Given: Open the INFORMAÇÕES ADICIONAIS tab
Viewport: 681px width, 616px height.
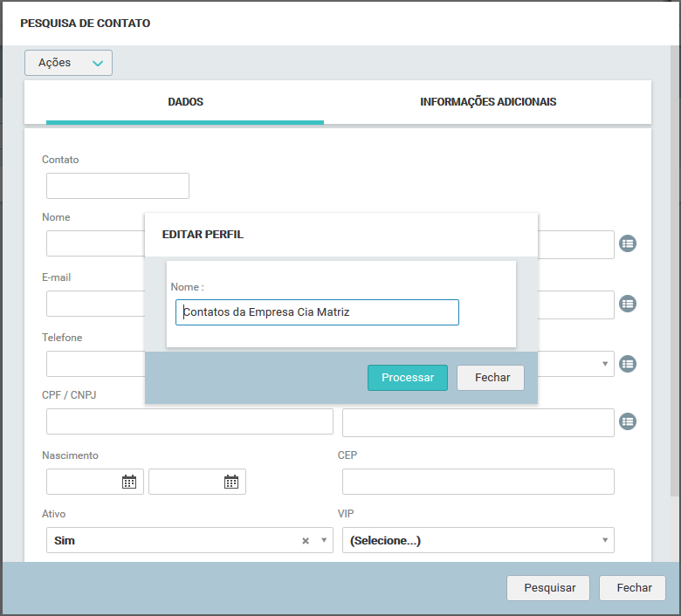Looking at the screenshot, I should coord(488,102).
